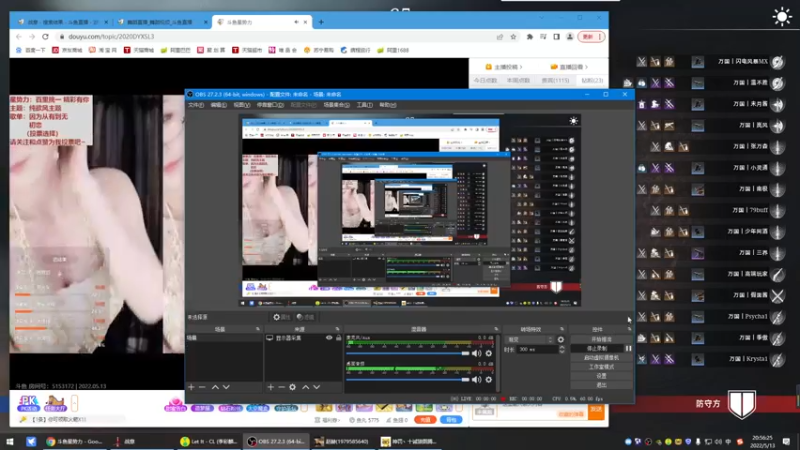Open transition properties gear icon
The width and height of the screenshot is (800, 450).
tap(561, 339)
